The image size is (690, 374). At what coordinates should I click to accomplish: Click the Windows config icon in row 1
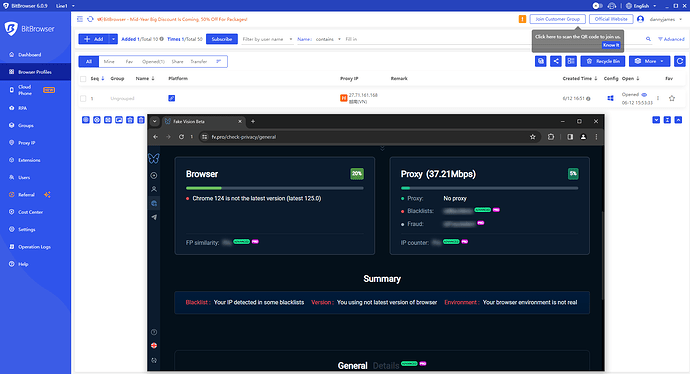(610, 98)
